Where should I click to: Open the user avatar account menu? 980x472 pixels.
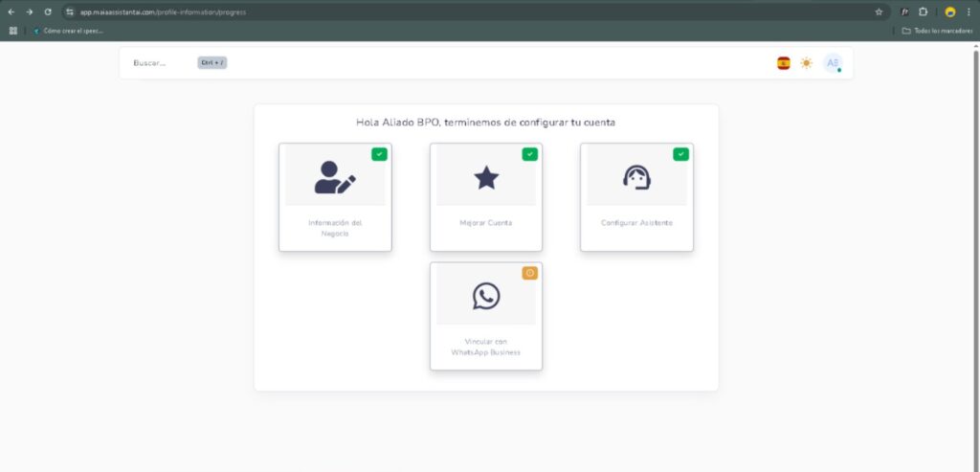(833, 63)
